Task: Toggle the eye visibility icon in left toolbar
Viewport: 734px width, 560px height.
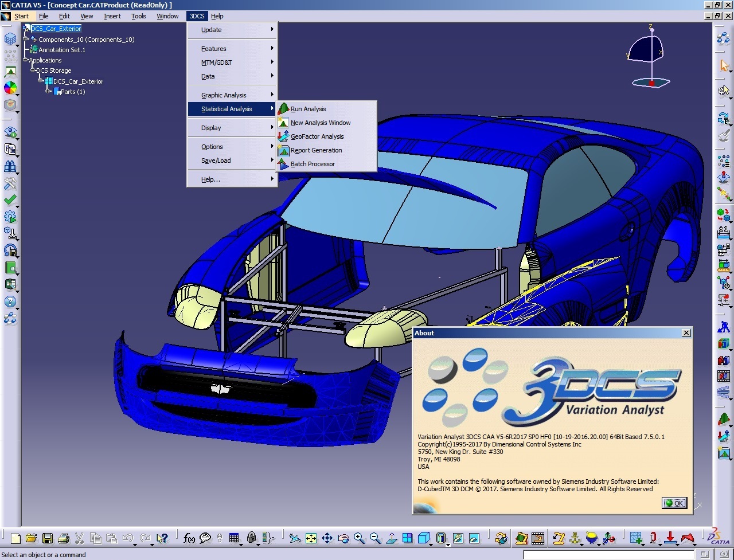Action: click(x=10, y=132)
